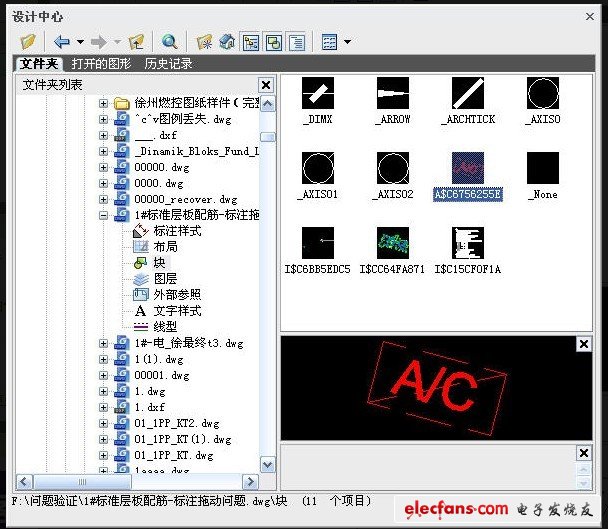Image resolution: width=608 pixels, height=529 pixels.
Task: Click the Load folder icon in toolbar
Action: click(x=28, y=41)
